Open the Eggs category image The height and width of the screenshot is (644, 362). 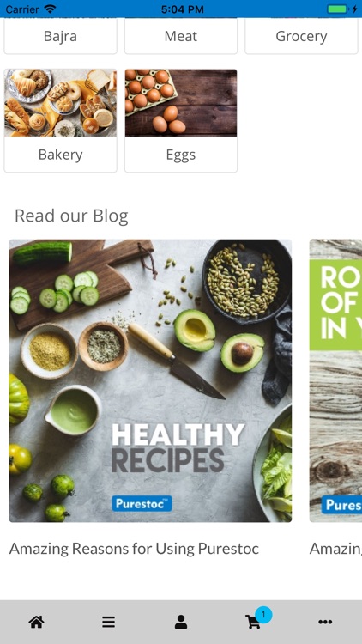(x=181, y=103)
